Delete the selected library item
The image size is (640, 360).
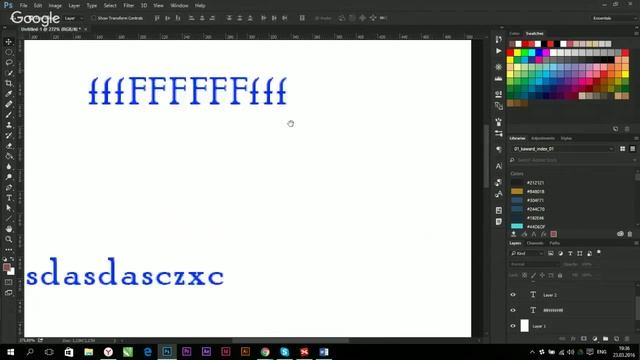pyautogui.click(x=630, y=234)
